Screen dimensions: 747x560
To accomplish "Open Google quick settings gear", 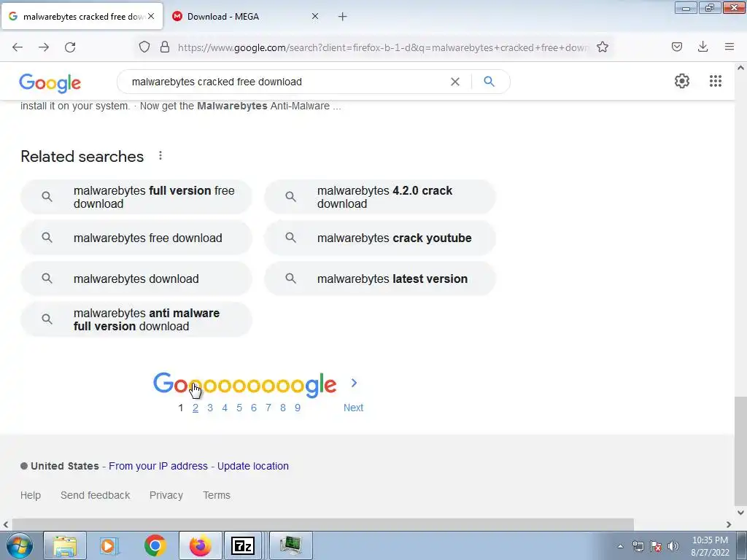I will [682, 81].
